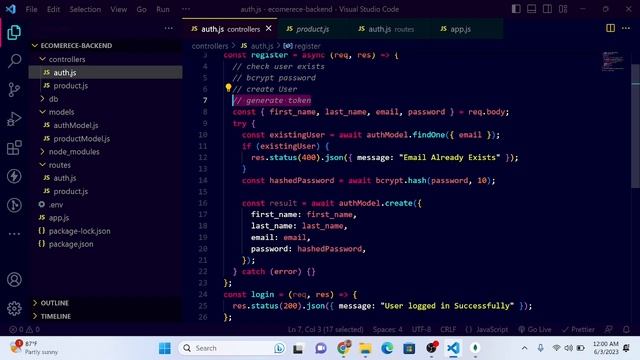Click the minimap code overview
Screen dimensions: 640x360
click(612, 61)
